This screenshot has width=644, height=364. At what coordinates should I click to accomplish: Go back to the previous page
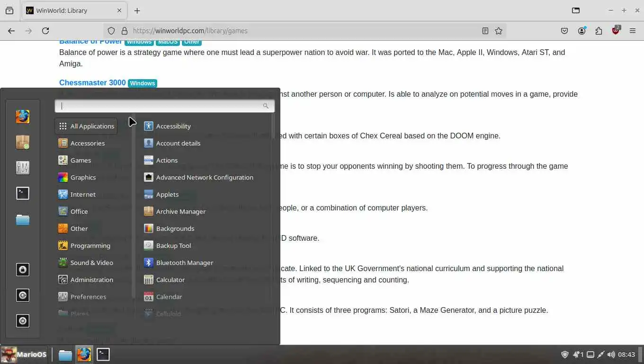click(x=11, y=31)
